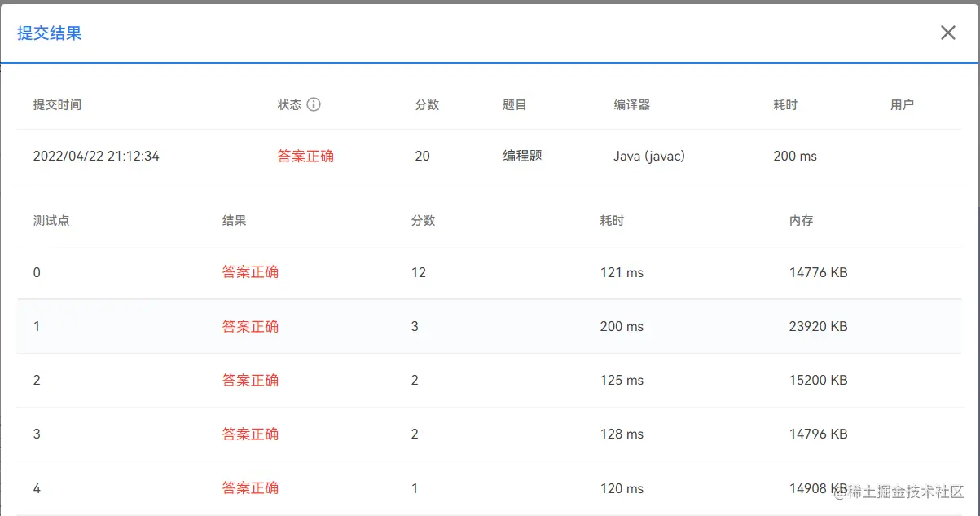Viewport: 980px width, 516px height.
Task: Click the 23920 KB memory cell
Action: [819, 326]
